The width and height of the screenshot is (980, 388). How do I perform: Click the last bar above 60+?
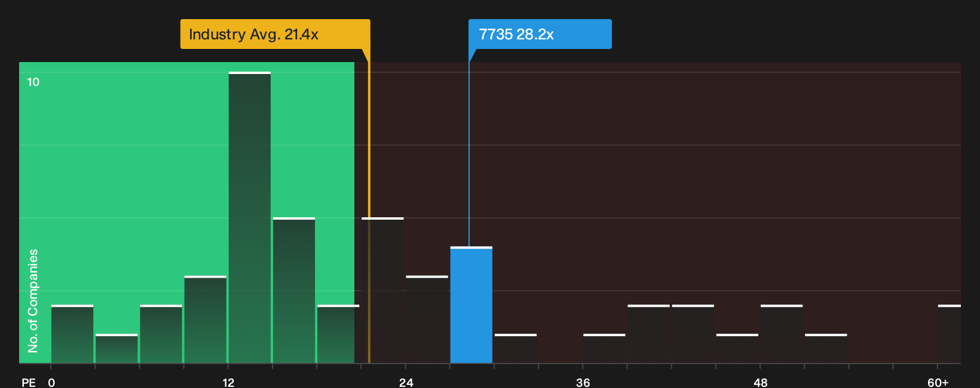[949, 334]
